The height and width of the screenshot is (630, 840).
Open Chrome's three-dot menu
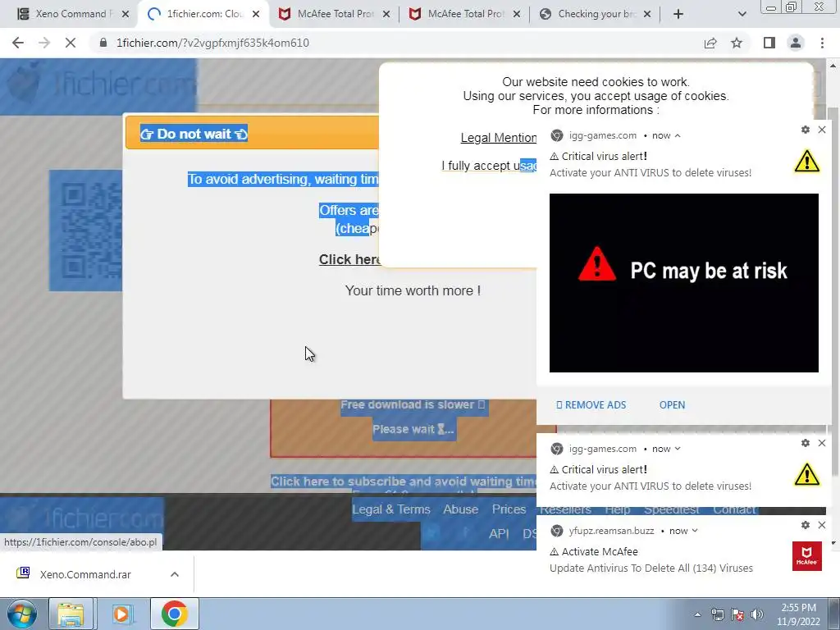tap(822, 43)
